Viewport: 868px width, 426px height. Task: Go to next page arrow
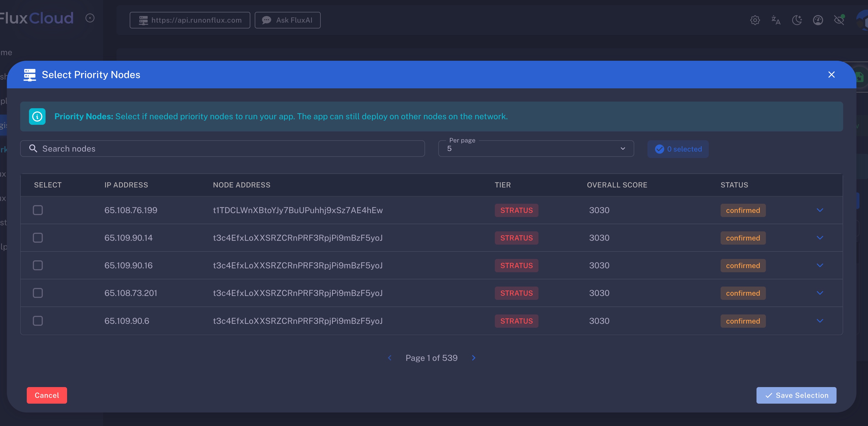click(x=473, y=358)
